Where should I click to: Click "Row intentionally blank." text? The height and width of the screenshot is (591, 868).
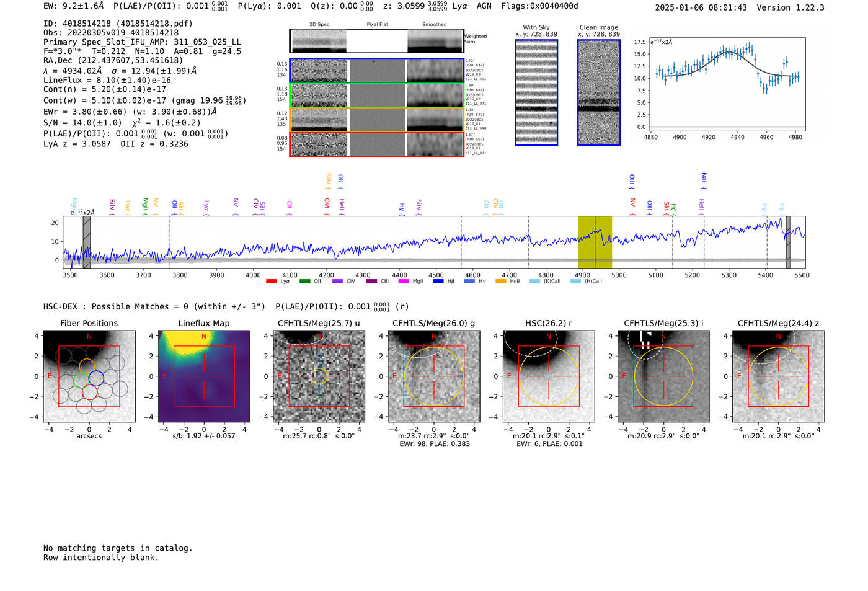pyautogui.click(x=101, y=558)
